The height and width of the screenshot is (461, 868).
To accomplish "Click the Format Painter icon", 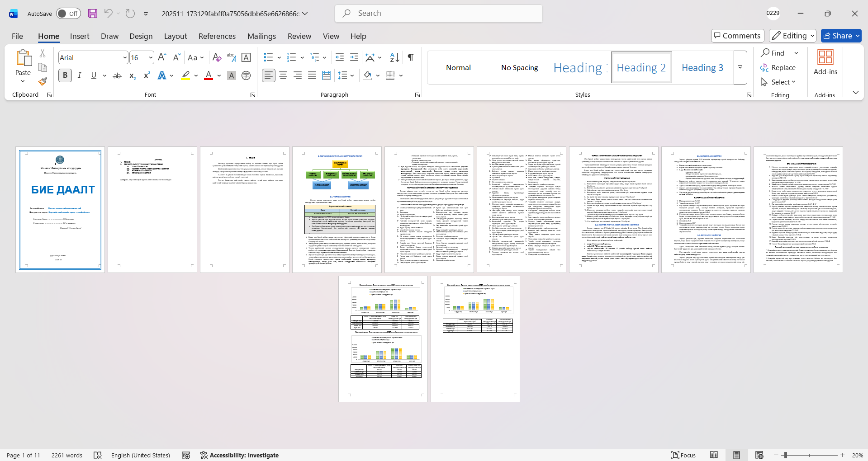I will [x=43, y=82].
